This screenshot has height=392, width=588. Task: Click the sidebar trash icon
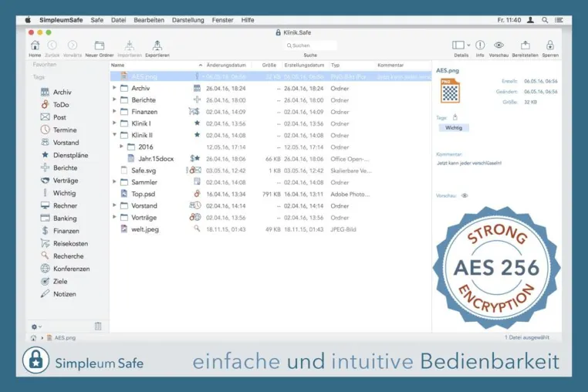click(98, 326)
